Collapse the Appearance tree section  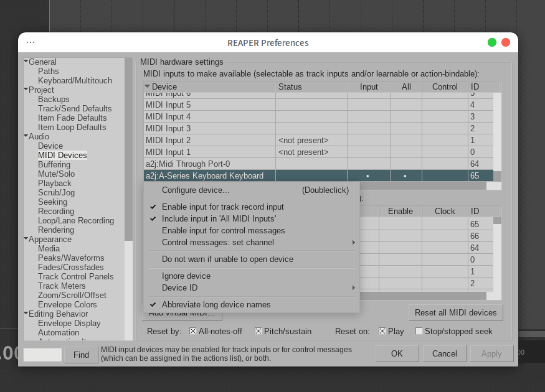click(x=26, y=238)
